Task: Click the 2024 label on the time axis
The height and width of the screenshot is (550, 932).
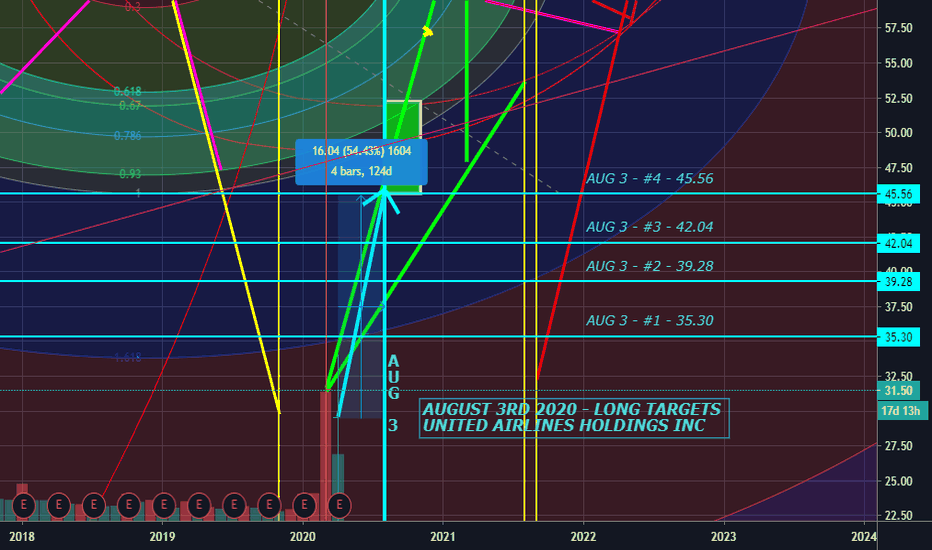Action: tap(864, 536)
